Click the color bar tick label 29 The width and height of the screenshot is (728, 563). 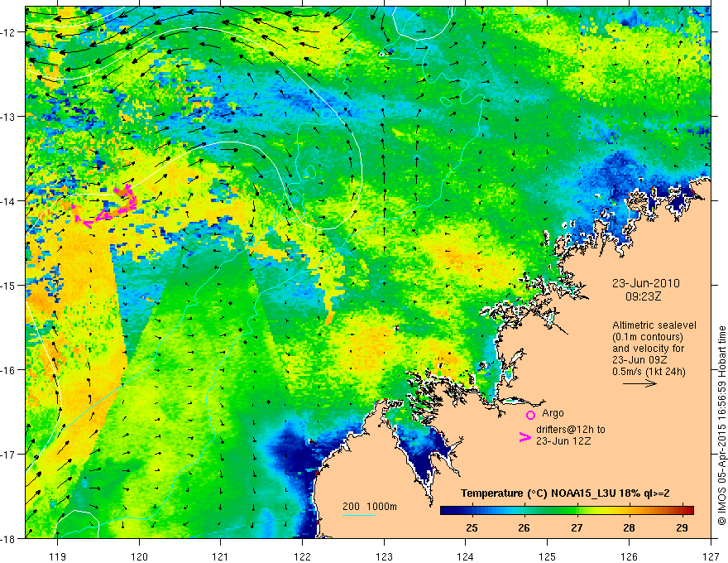(682, 527)
